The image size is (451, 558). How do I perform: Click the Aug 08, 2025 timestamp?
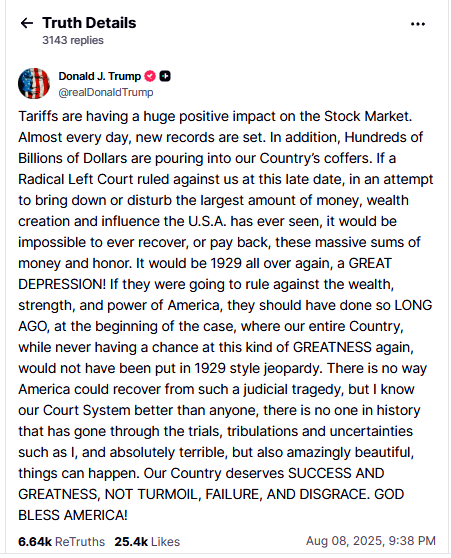click(x=371, y=541)
